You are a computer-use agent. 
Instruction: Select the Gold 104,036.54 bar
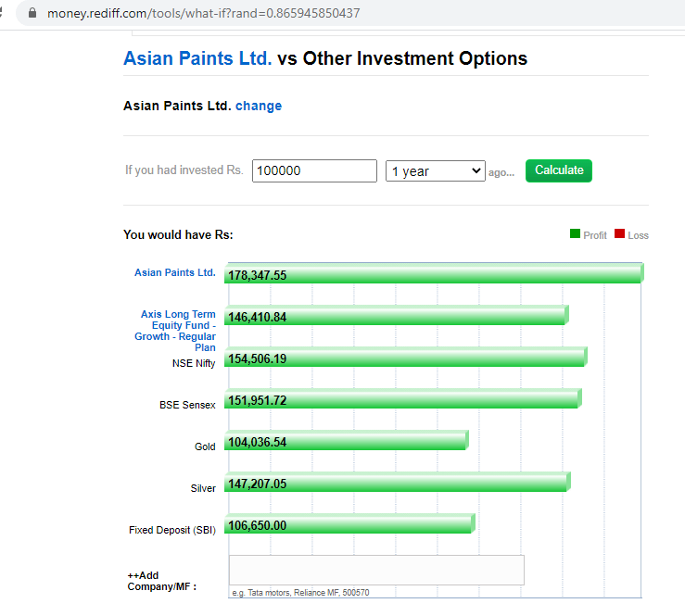(347, 440)
